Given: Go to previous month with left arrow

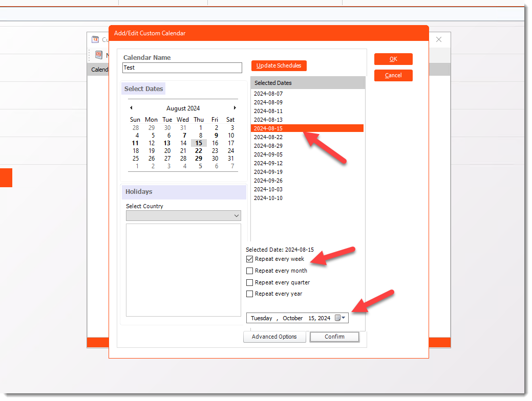Looking at the screenshot, I should (131, 108).
